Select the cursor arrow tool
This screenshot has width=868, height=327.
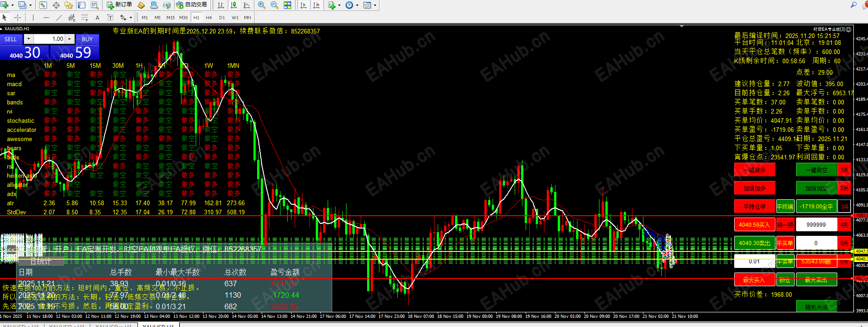coord(5,17)
